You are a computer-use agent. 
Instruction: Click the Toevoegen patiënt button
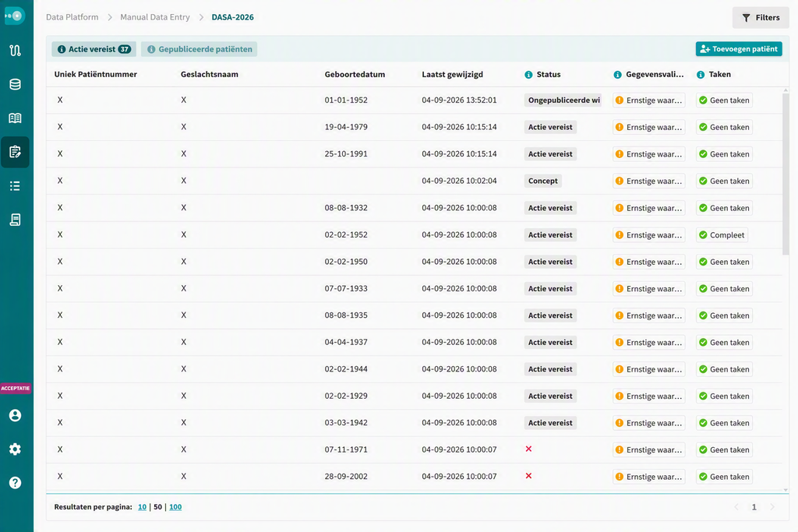(739, 49)
